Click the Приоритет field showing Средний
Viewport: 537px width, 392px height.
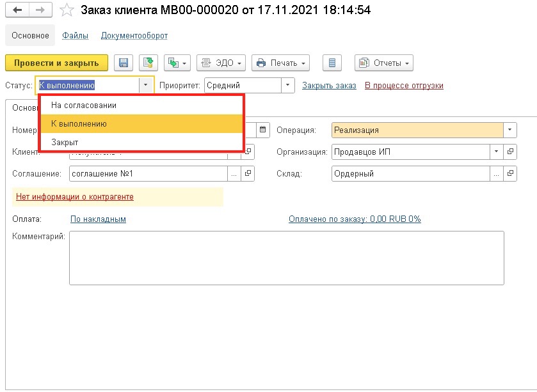click(x=243, y=85)
